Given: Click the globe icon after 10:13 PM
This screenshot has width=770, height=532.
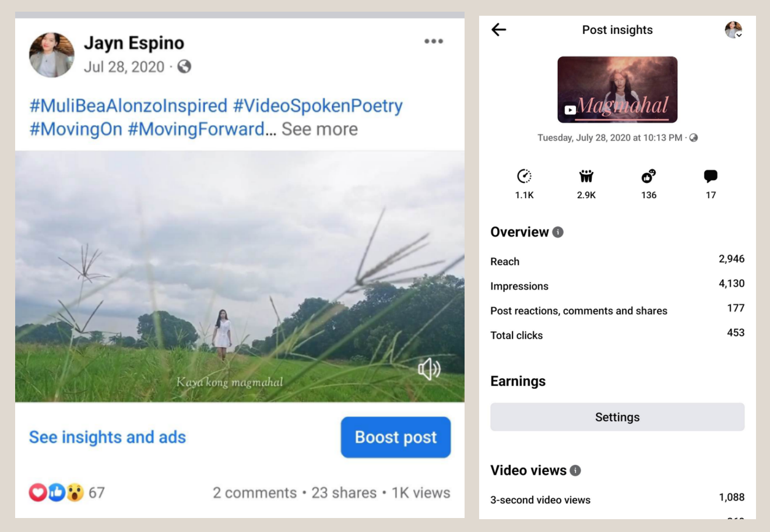Looking at the screenshot, I should pyautogui.click(x=694, y=138).
